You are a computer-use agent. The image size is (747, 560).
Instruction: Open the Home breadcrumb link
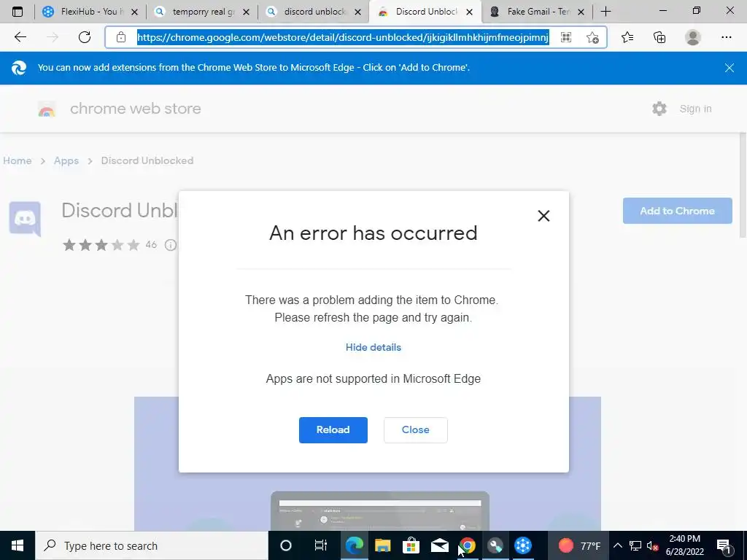click(x=18, y=160)
